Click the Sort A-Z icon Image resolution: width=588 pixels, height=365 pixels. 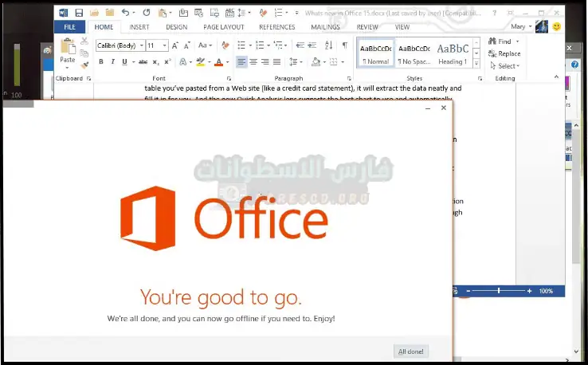(329, 45)
